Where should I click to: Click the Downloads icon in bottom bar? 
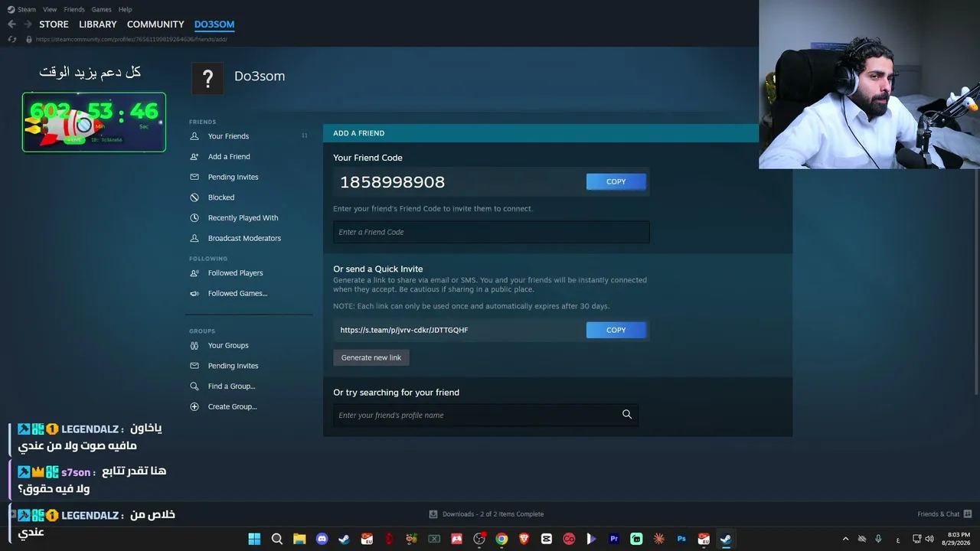pos(433,514)
